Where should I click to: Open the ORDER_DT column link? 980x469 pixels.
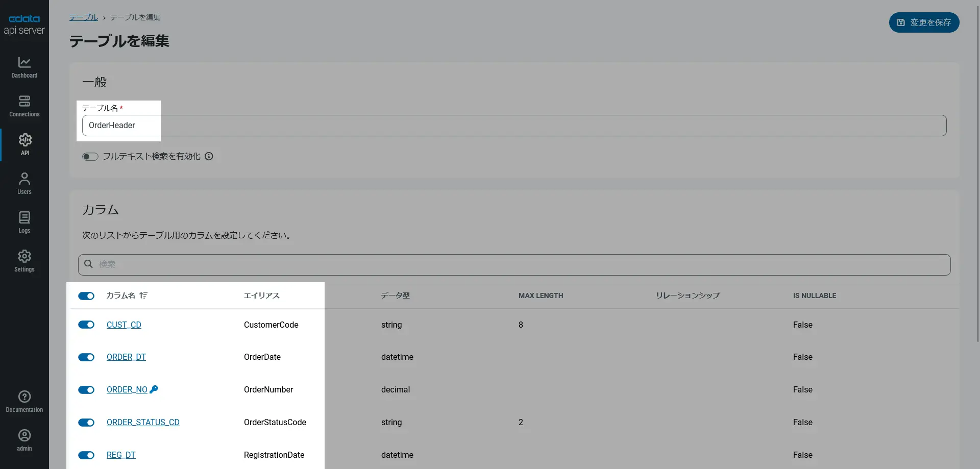coord(126,357)
